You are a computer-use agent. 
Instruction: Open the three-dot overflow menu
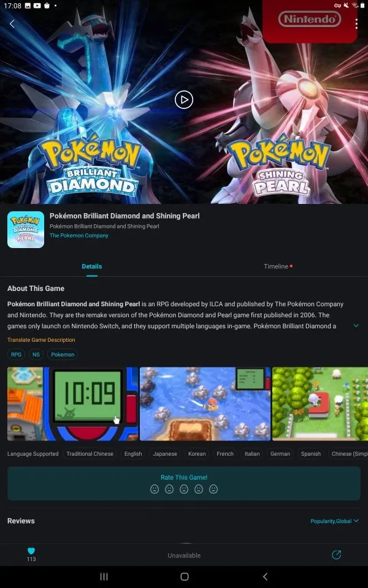click(356, 24)
